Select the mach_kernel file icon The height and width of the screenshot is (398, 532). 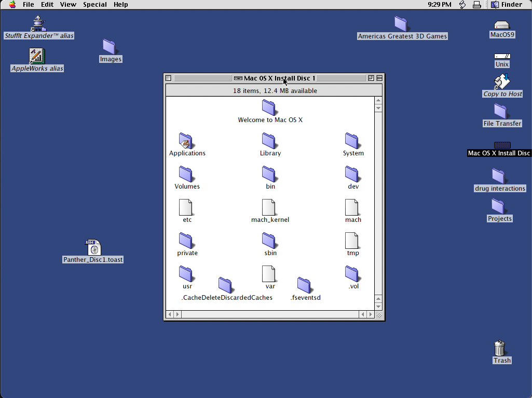270,207
